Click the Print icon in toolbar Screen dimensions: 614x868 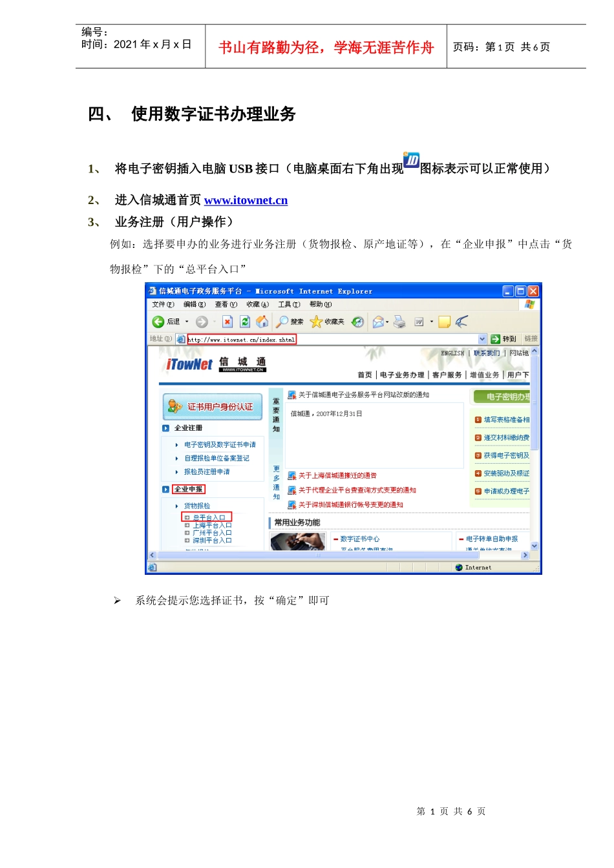point(400,322)
